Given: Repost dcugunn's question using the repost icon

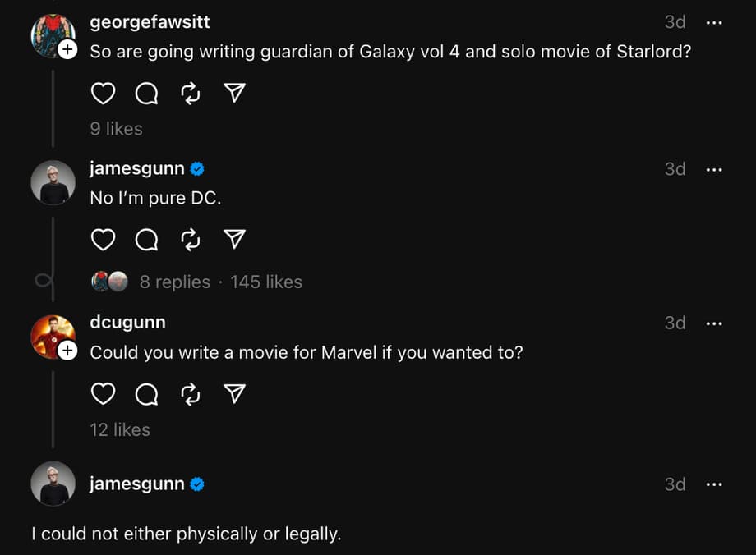Looking at the screenshot, I should [190, 394].
